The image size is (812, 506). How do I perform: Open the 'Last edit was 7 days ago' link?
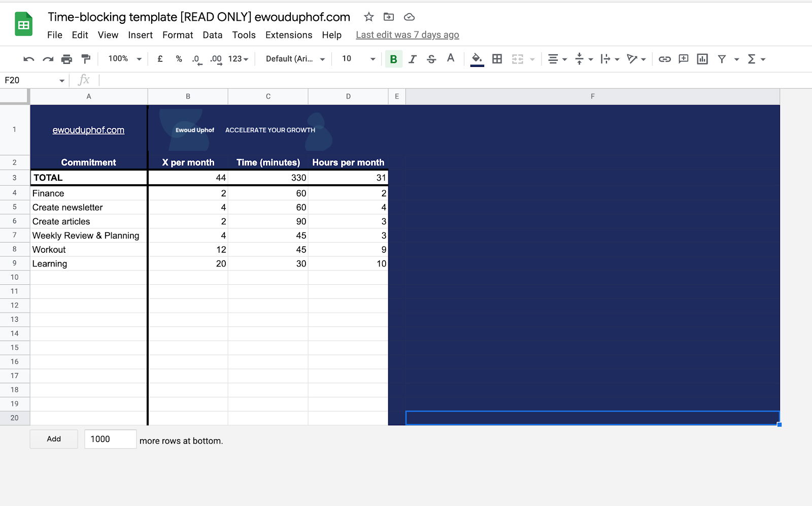coord(408,35)
